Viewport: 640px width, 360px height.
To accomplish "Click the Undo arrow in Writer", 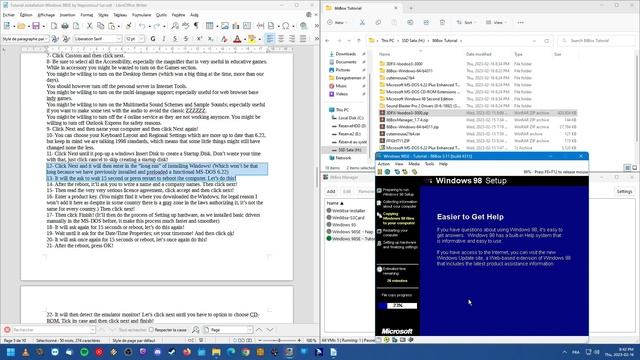I will [x=142, y=26].
